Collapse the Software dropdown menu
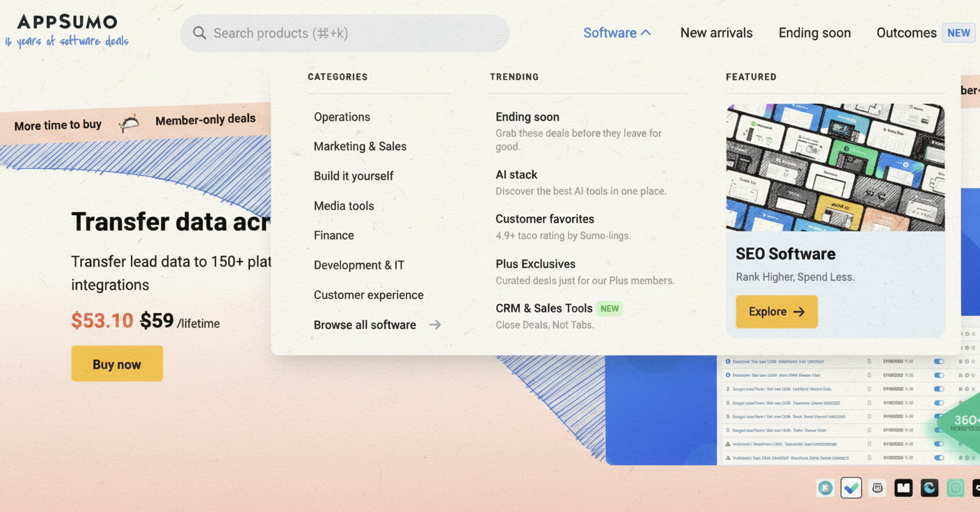The width and height of the screenshot is (980, 512). pos(617,33)
